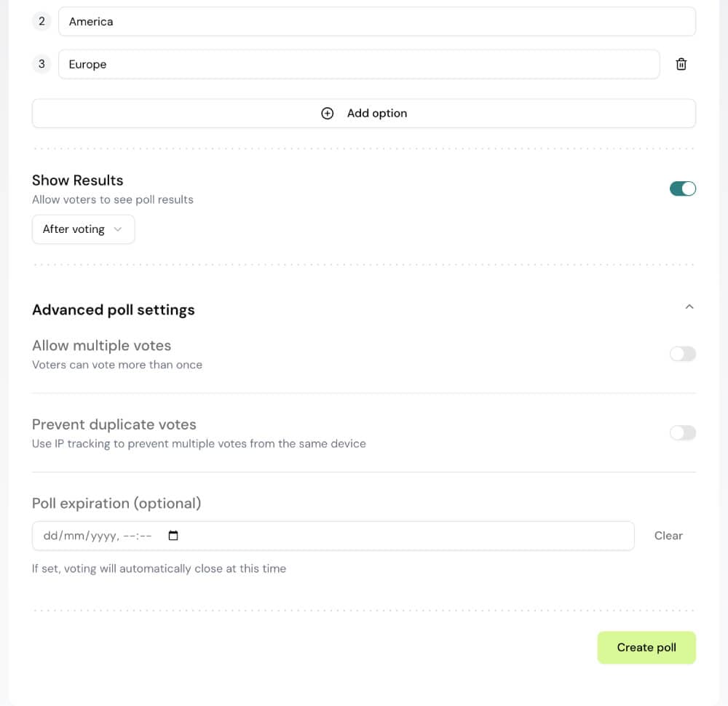The height and width of the screenshot is (706, 728).
Task: Enable Prevent duplicate votes
Action: (x=683, y=433)
